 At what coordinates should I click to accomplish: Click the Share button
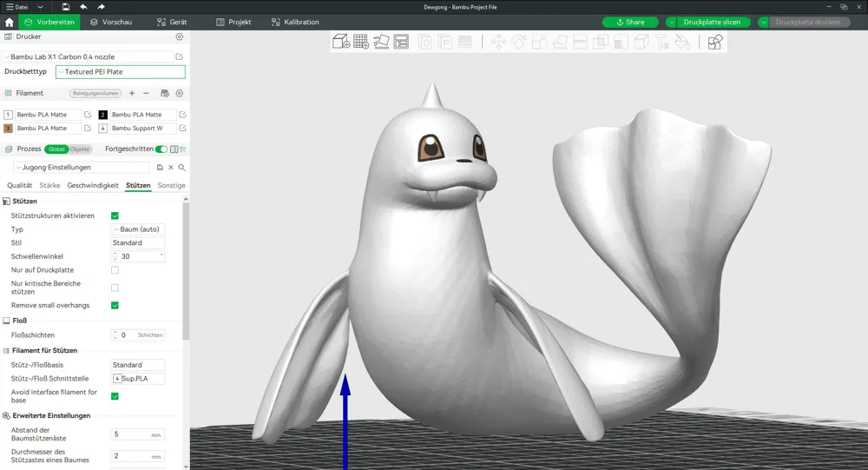pyautogui.click(x=630, y=23)
